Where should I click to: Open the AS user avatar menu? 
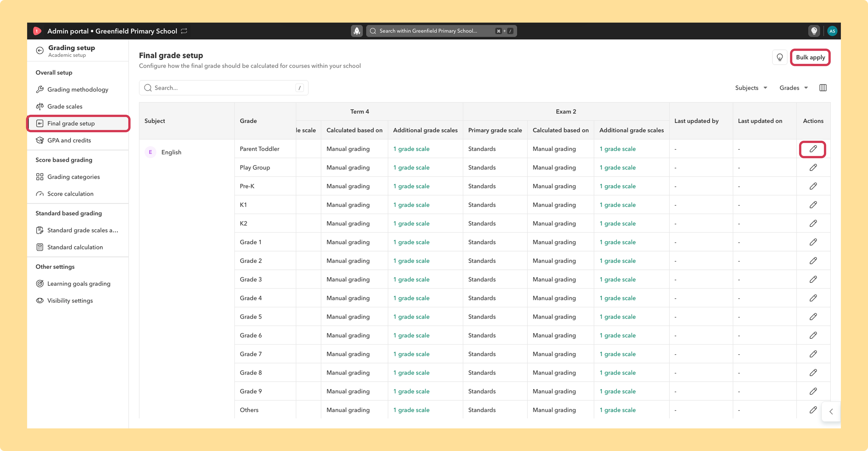tap(832, 31)
